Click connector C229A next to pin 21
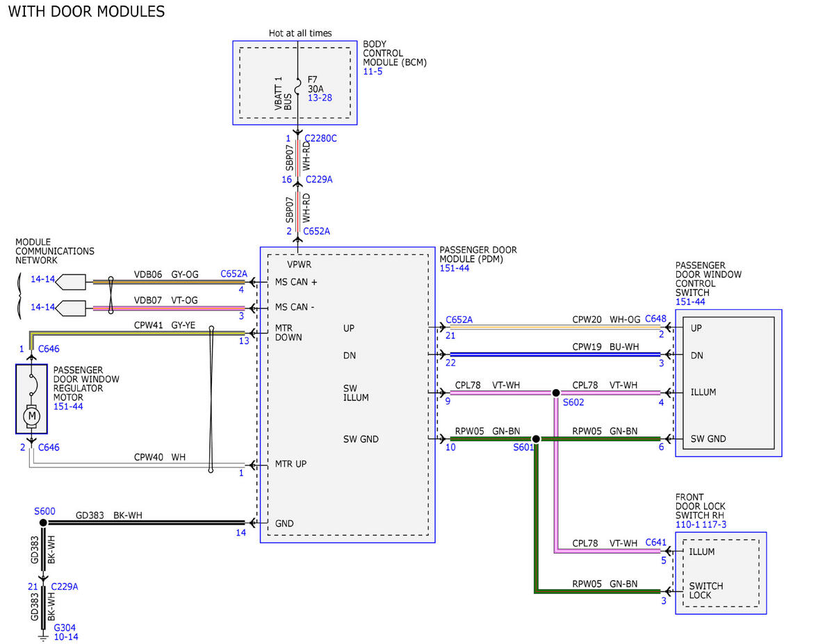The width and height of the screenshot is (834, 644). 65,586
